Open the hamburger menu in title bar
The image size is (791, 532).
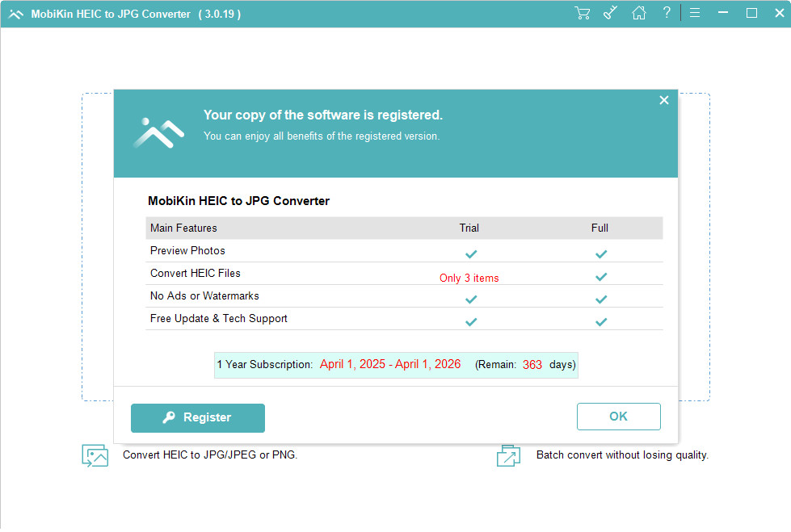pyautogui.click(x=695, y=13)
